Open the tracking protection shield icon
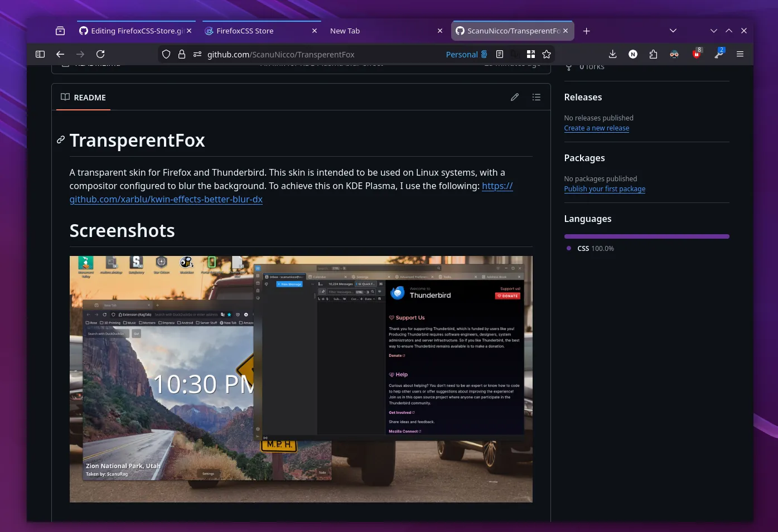 (166, 54)
